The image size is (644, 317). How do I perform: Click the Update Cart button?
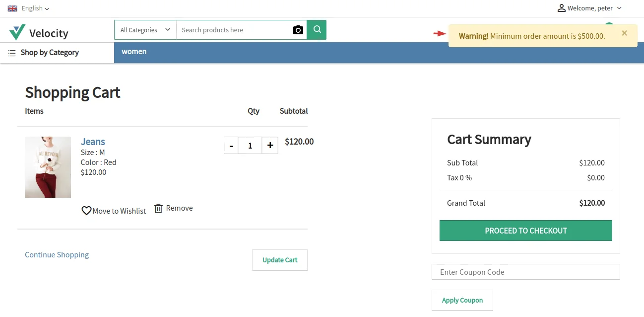tap(280, 260)
